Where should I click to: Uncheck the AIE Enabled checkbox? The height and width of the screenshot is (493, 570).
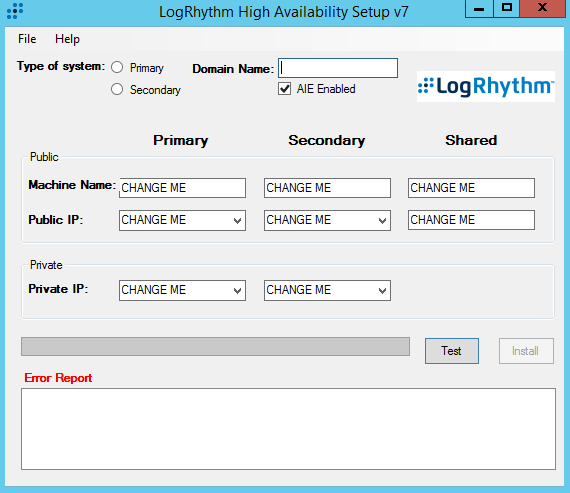pyautogui.click(x=284, y=89)
